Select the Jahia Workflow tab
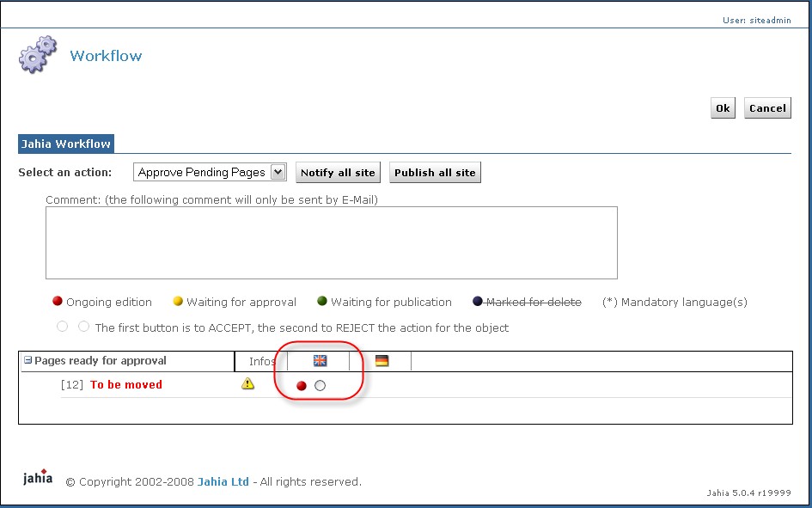The image size is (812, 508). click(66, 144)
